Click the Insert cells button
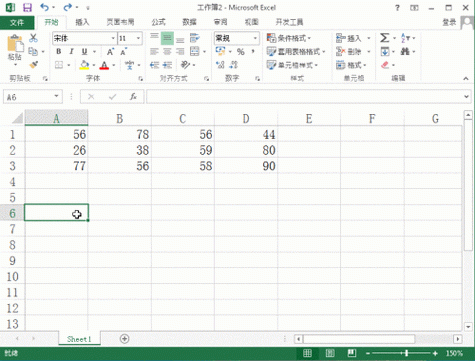This screenshot has width=475, height=361. click(349, 38)
